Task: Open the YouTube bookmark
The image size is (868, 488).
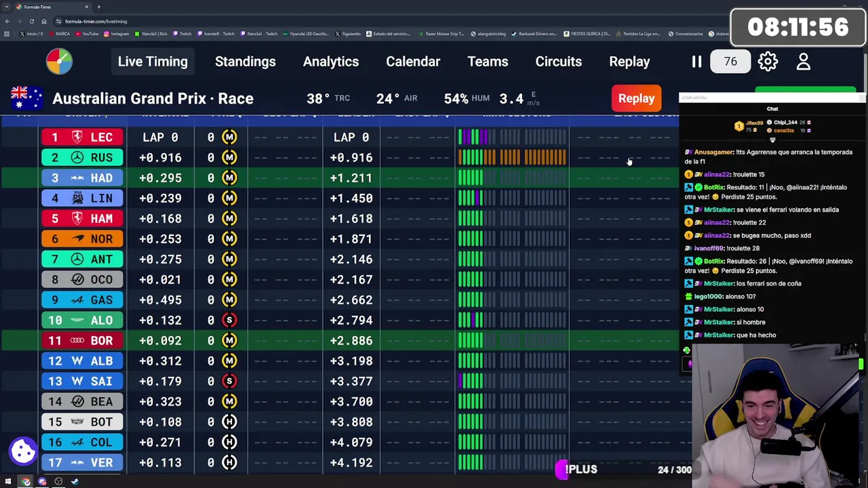Action: pyautogui.click(x=87, y=34)
